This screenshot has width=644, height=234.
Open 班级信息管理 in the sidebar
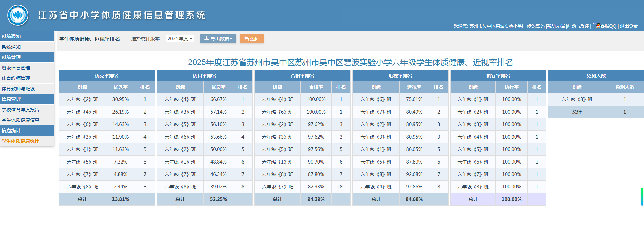coord(16,68)
